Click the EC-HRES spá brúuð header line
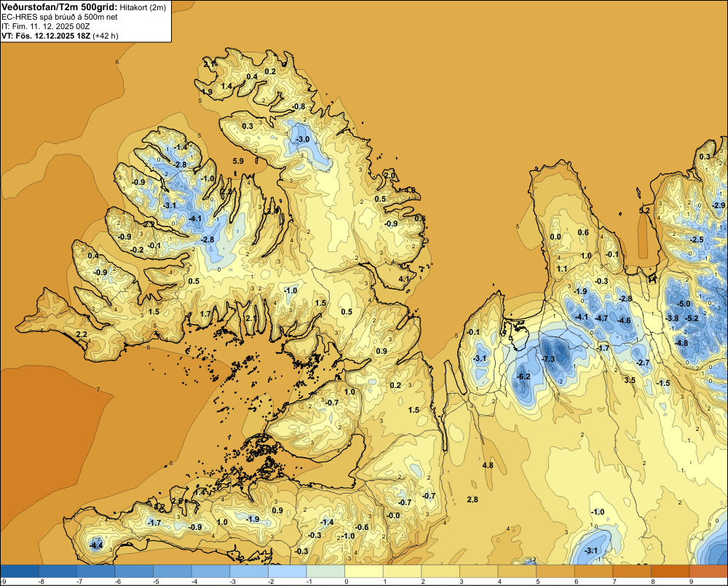 tap(60, 17)
